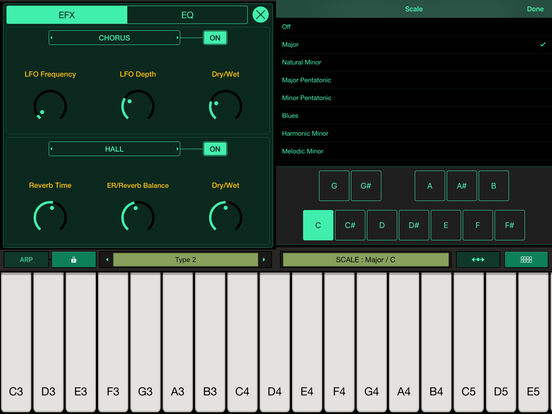
Task: Toggle the HALL reverb ON switch
Action: [x=215, y=149]
